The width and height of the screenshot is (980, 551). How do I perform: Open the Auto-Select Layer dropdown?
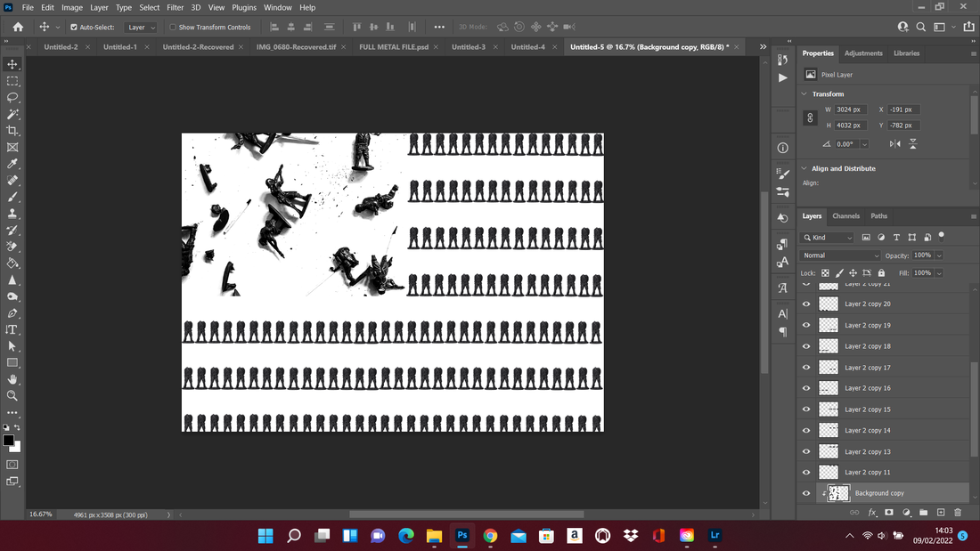(140, 27)
